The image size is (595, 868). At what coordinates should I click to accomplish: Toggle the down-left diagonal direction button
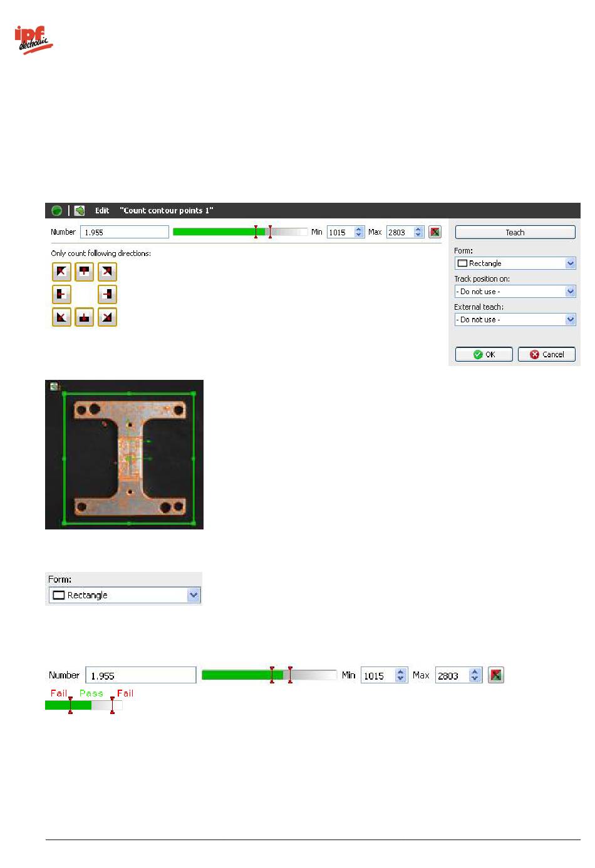(61, 317)
